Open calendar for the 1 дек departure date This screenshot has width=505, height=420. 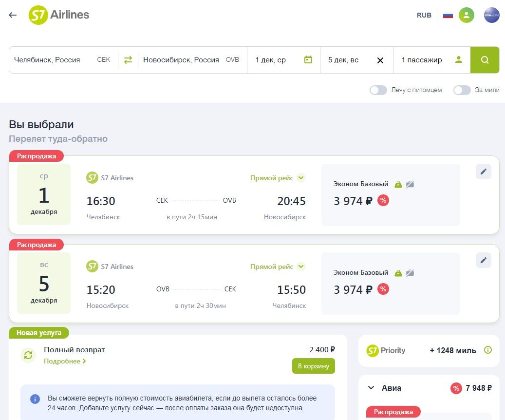pos(308,59)
